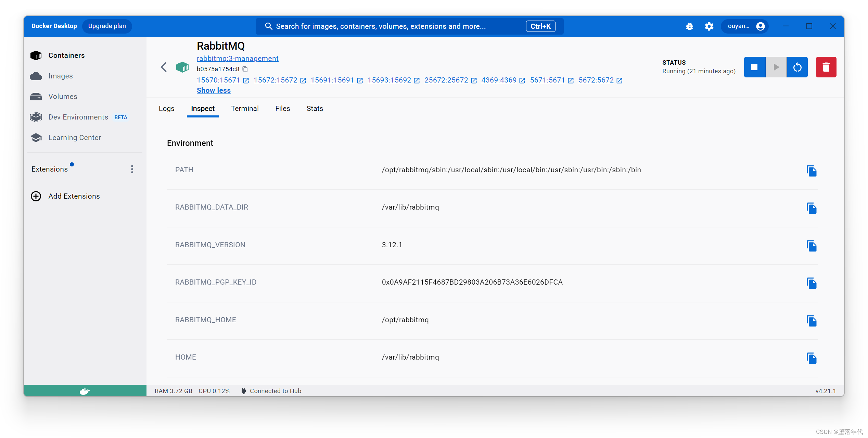Click the RAM 3.72 GB status entry
This screenshot has height=438, width=868.
tap(174, 391)
